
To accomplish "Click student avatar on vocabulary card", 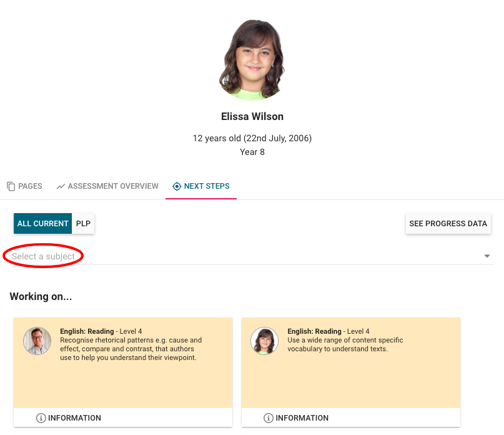I will [264, 341].
